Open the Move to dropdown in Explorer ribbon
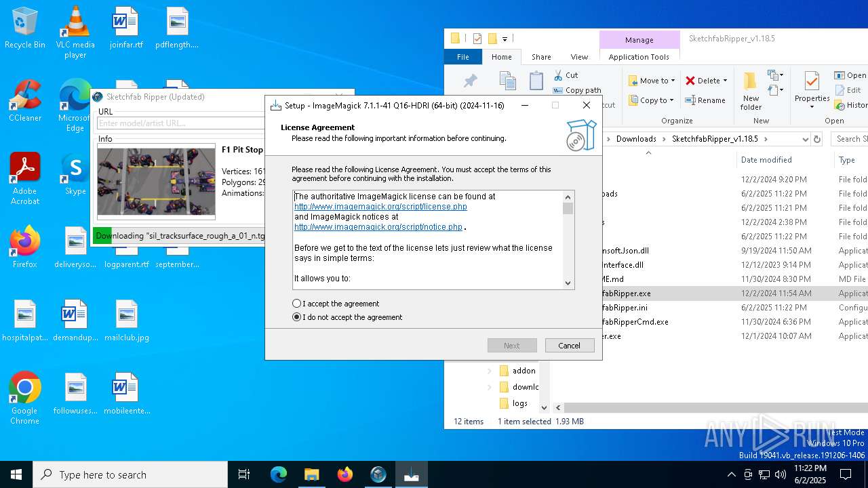This screenshot has width=868, height=488. [x=652, y=81]
